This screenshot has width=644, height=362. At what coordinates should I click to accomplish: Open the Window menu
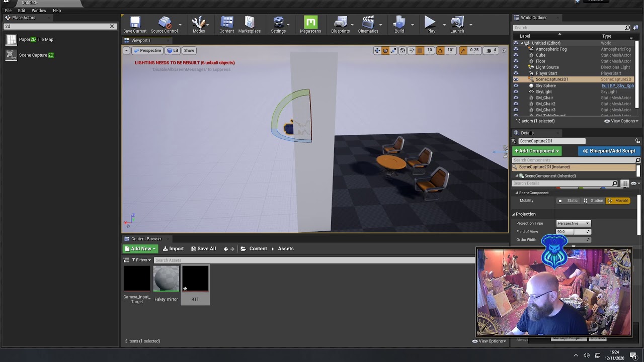coord(39,11)
